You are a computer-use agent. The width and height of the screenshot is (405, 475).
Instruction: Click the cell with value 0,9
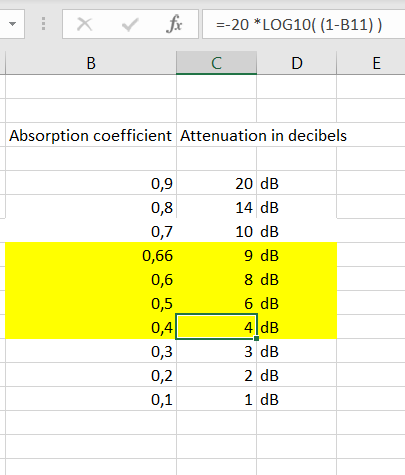pyautogui.click(x=91, y=183)
